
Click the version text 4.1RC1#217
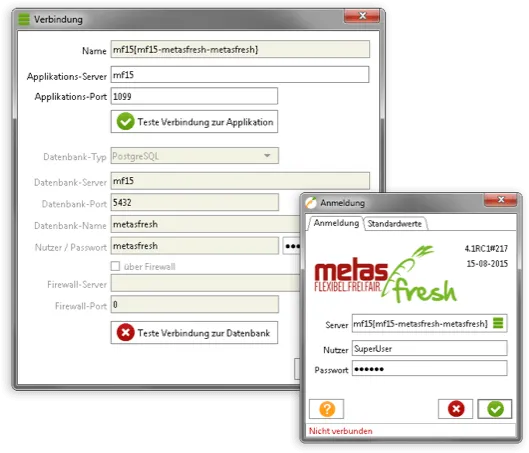486,249
